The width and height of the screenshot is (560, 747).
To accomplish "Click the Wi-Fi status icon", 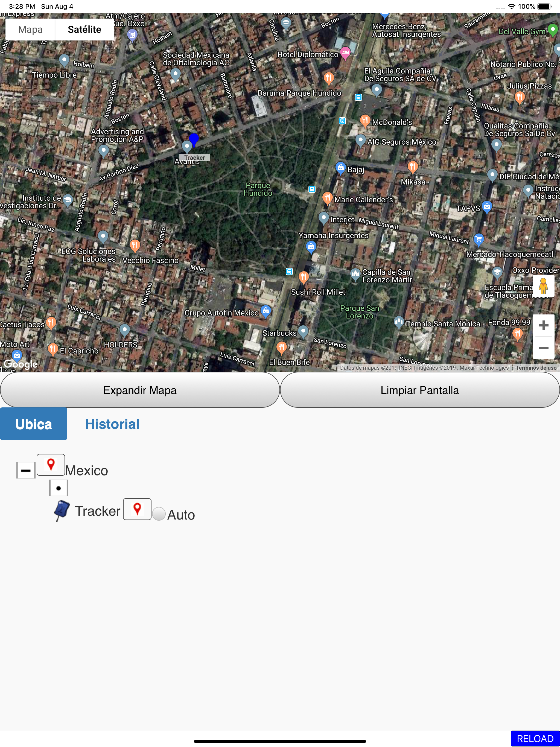I will pyautogui.click(x=512, y=6).
